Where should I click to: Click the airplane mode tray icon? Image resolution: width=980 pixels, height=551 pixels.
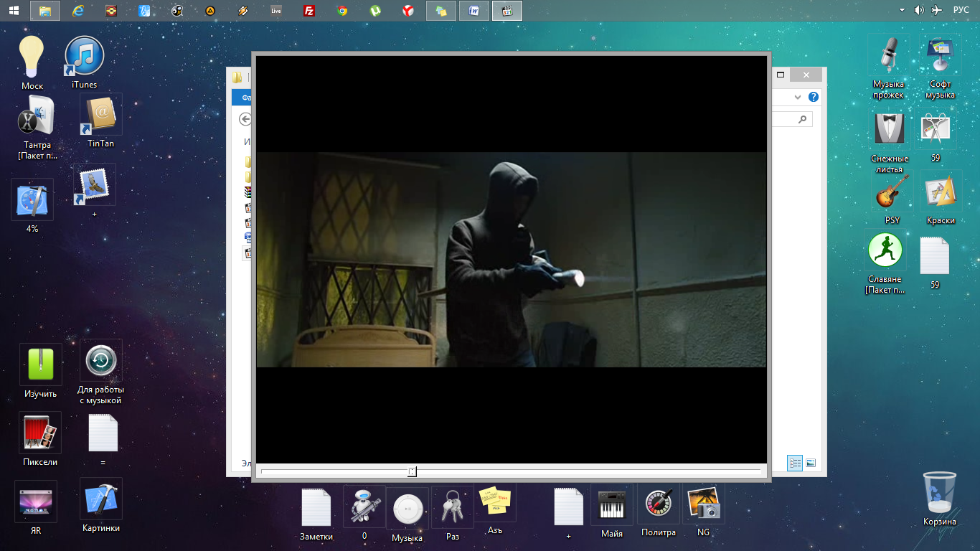[x=937, y=10]
